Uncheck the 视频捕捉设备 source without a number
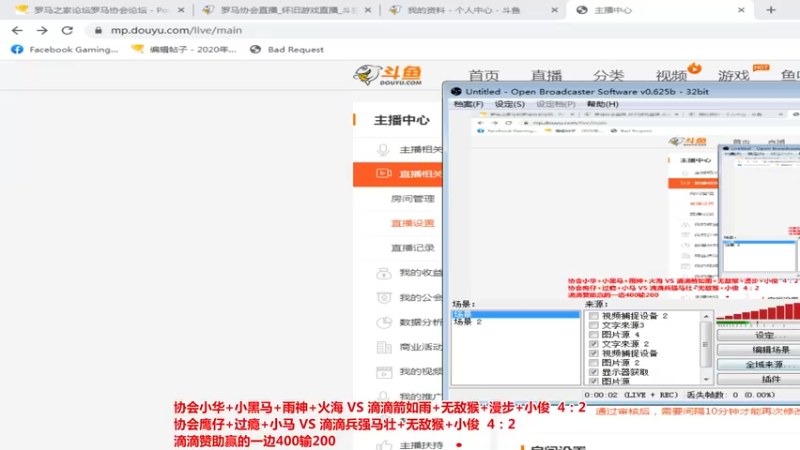 tap(593, 353)
